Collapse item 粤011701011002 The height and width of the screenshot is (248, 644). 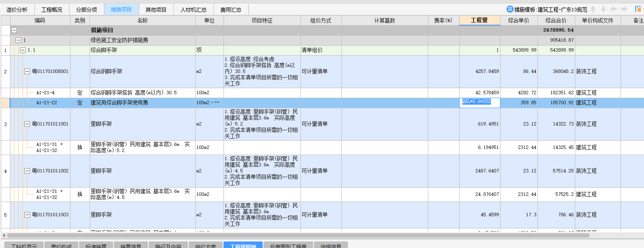coord(27,171)
